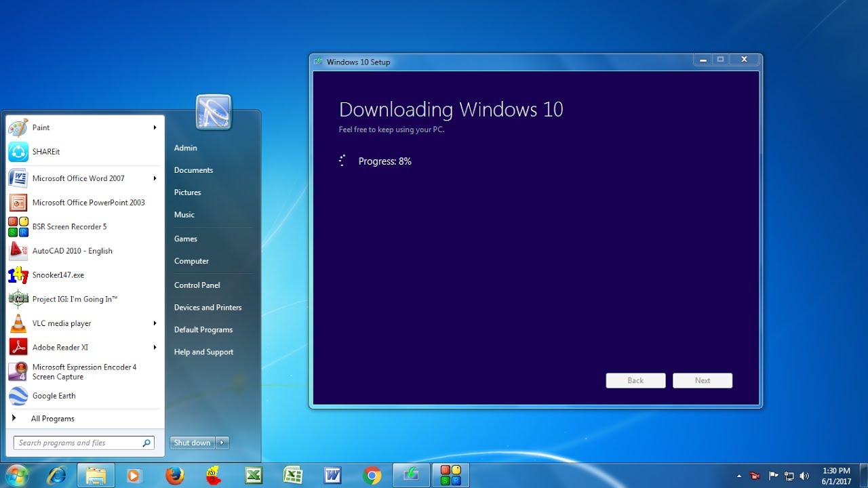Click Back in Windows 10 Setup

(x=635, y=380)
